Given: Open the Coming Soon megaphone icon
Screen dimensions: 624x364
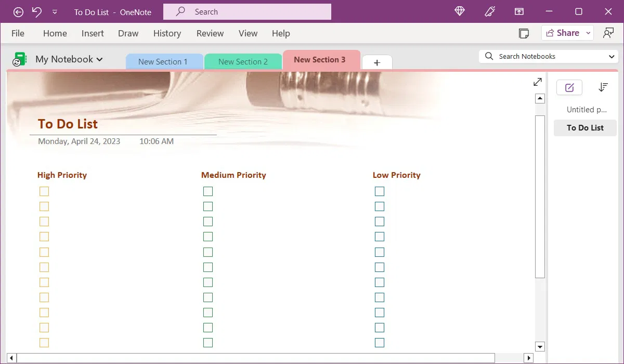Looking at the screenshot, I should pyautogui.click(x=489, y=11).
